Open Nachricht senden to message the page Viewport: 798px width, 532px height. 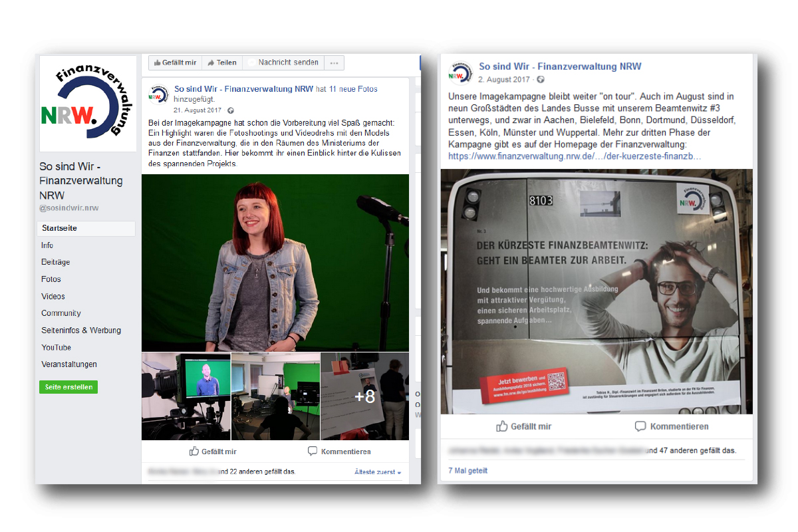click(x=283, y=63)
